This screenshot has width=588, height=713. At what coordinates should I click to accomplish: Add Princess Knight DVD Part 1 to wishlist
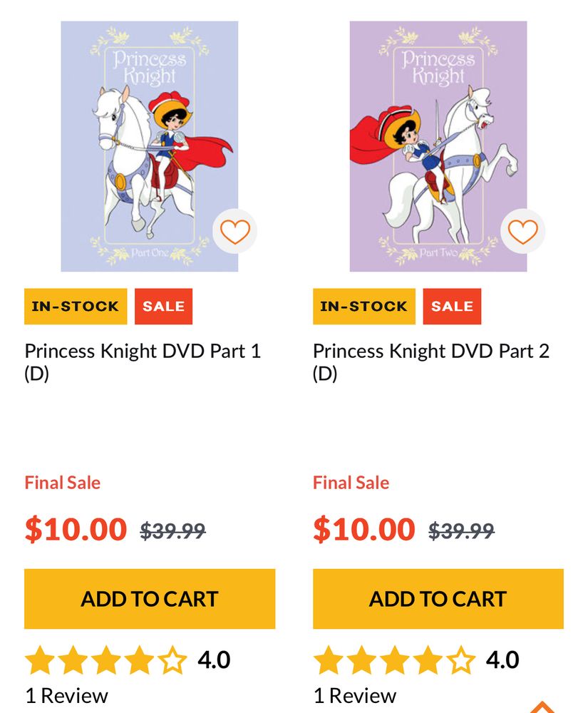[x=235, y=232]
